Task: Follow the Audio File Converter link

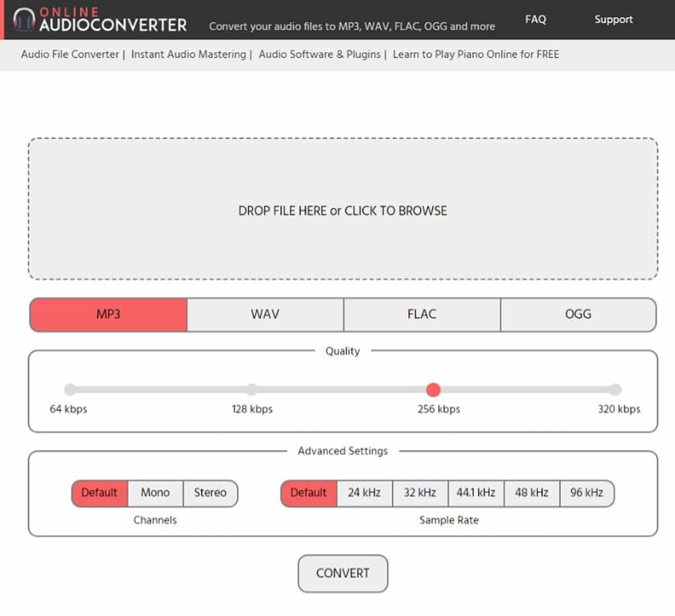Action: coord(69,54)
